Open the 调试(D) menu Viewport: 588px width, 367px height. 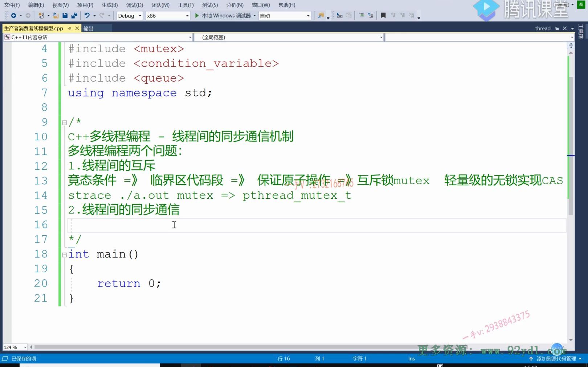[134, 5]
